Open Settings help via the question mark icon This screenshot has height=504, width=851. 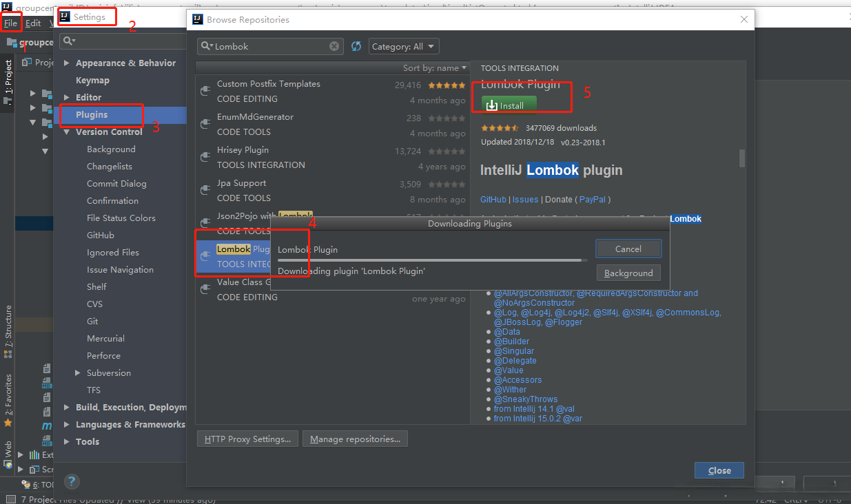coord(72,481)
